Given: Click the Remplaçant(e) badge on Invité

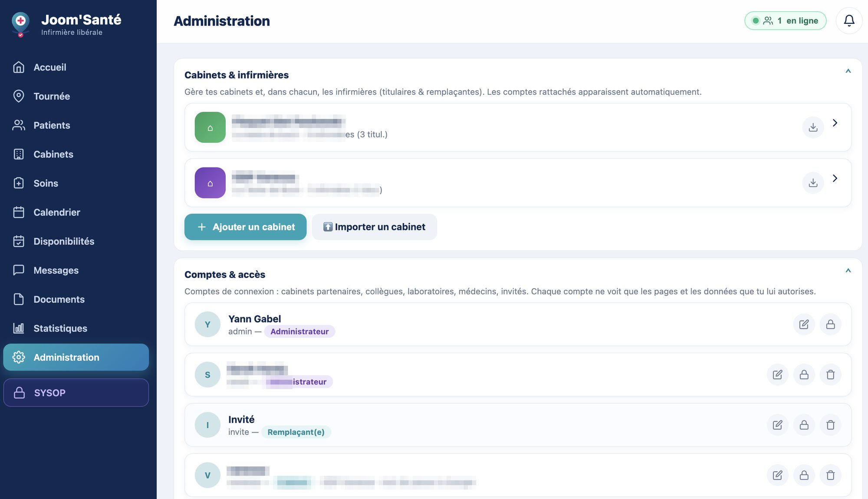Looking at the screenshot, I should [296, 432].
